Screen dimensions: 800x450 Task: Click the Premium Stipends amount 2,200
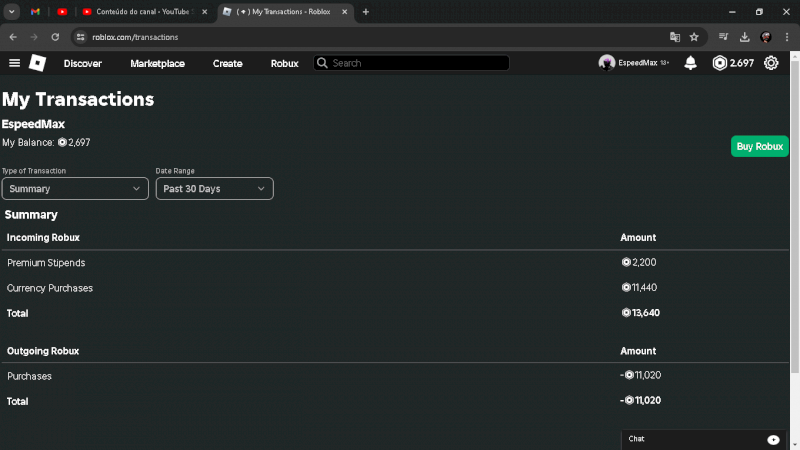pos(639,262)
